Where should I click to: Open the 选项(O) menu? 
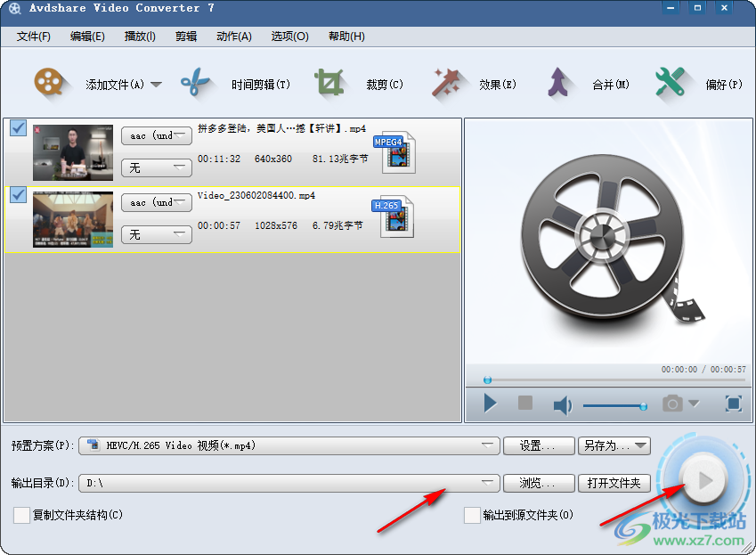pyautogui.click(x=289, y=37)
